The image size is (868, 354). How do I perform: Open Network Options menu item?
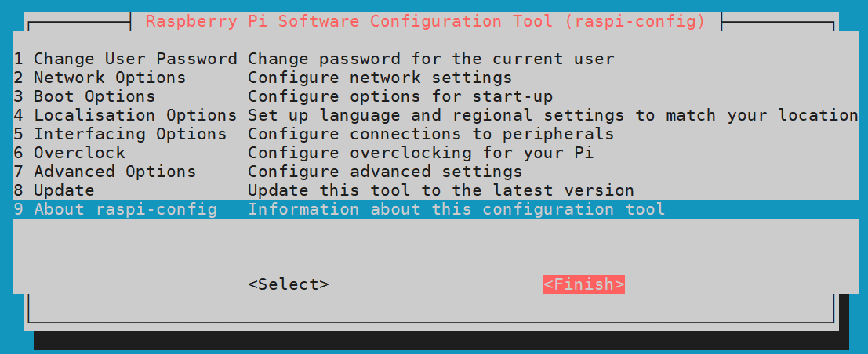pos(100,78)
